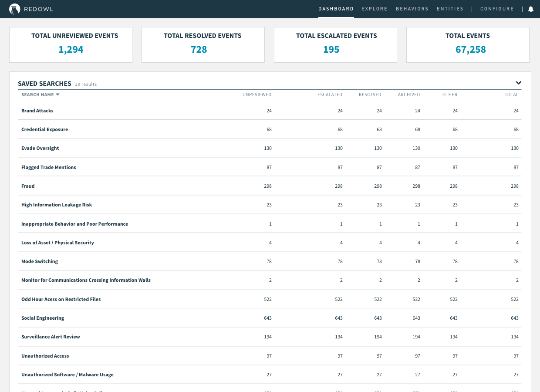Open the Behaviors section

click(x=412, y=9)
